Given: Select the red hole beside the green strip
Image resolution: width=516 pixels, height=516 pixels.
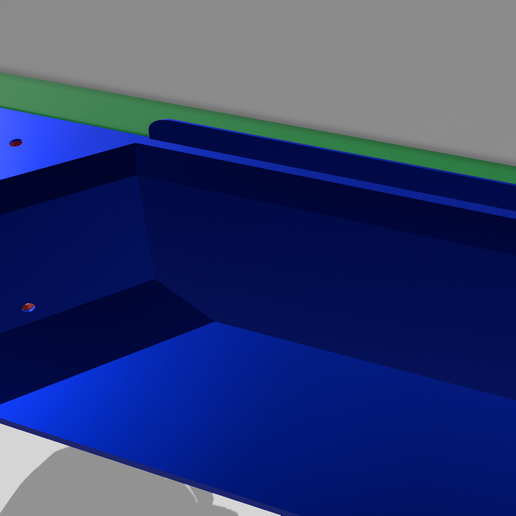Looking at the screenshot, I should tap(16, 143).
